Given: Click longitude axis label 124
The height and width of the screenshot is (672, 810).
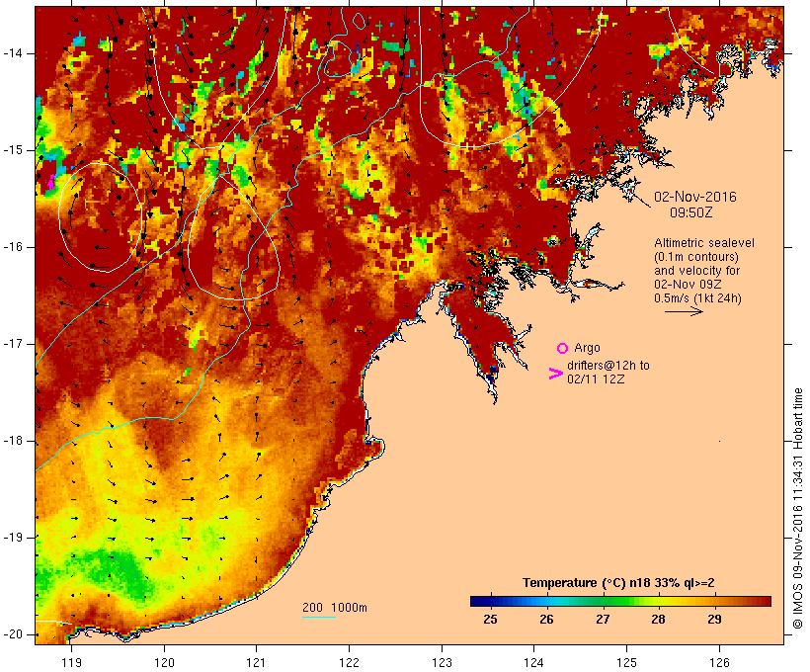Looking at the screenshot, I should click(533, 662).
